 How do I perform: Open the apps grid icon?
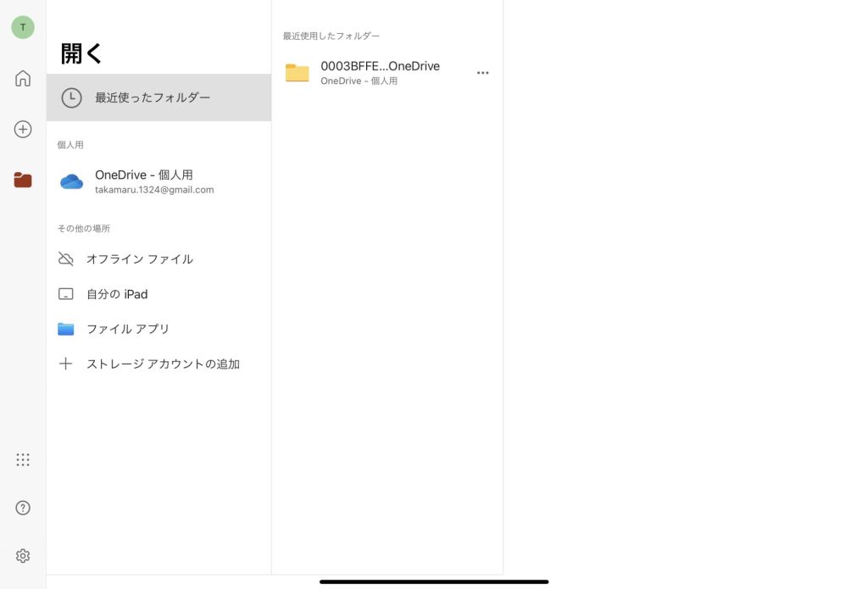[x=23, y=459]
